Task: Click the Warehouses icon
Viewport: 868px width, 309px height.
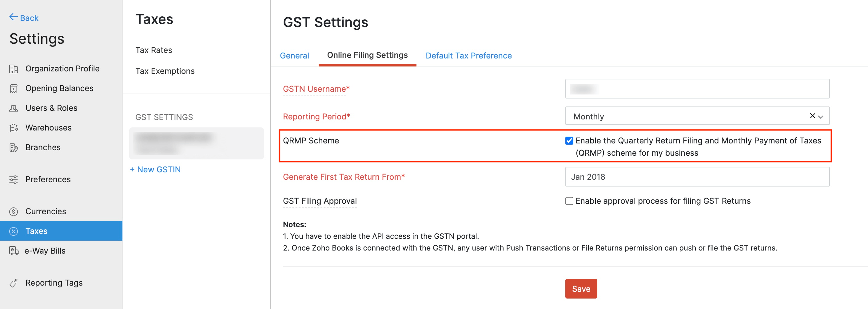Action: coord(14,128)
